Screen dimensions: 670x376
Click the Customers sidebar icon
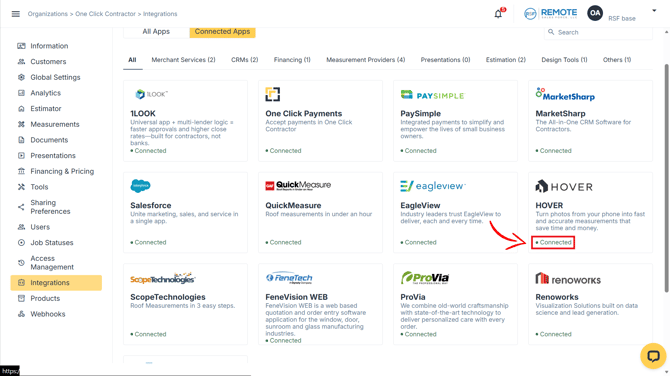21,62
